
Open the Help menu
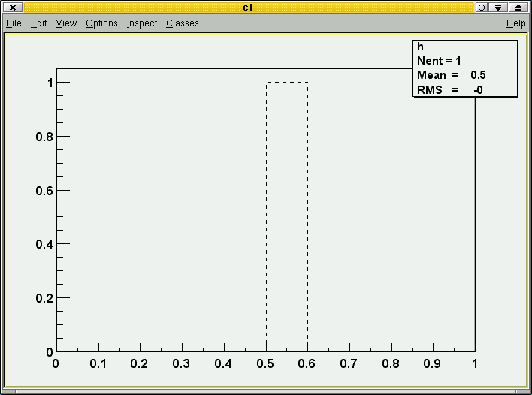(515, 23)
